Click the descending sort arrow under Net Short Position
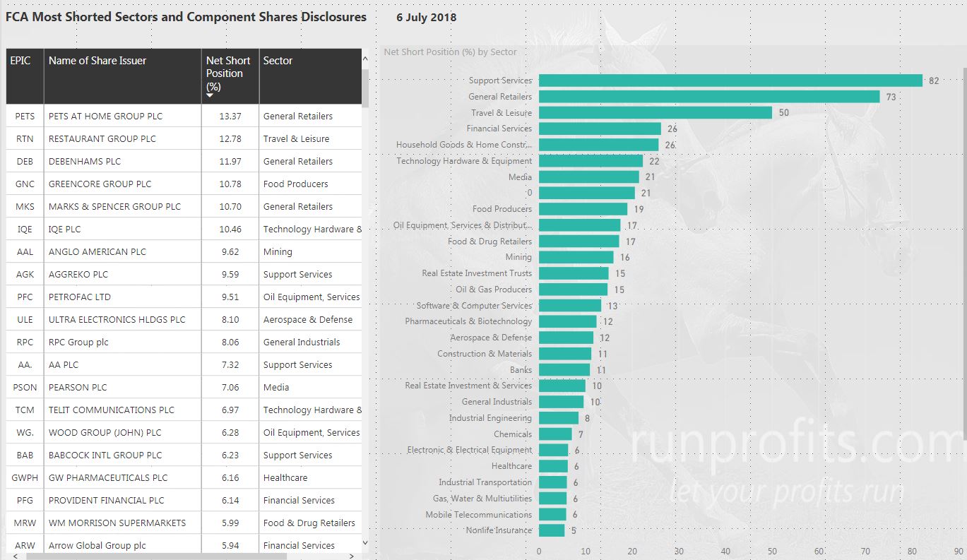Screen dimensions: 967x560 pos(210,95)
